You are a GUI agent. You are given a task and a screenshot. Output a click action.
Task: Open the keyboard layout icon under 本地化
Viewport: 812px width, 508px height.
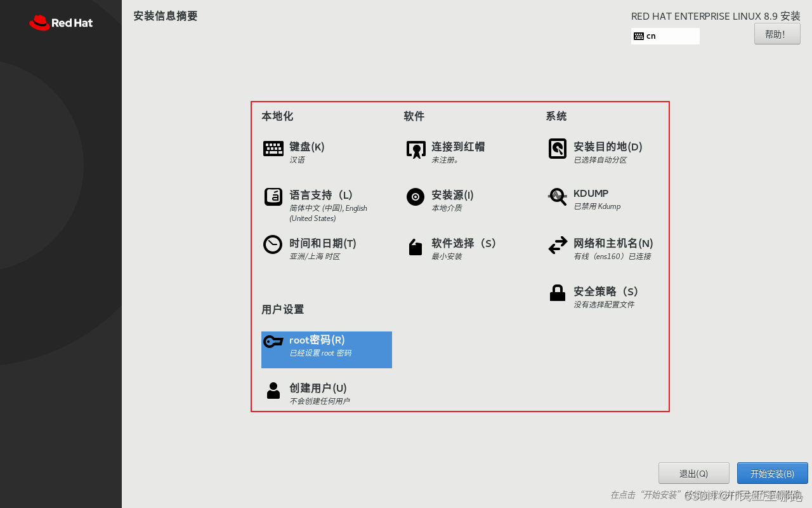[x=273, y=149]
